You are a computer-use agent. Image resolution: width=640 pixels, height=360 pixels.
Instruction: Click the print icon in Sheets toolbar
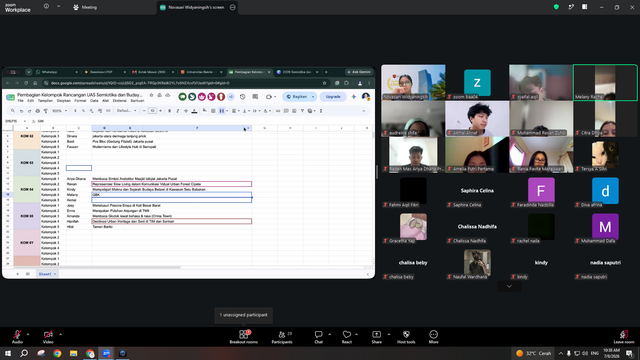pyautogui.click(x=38, y=111)
